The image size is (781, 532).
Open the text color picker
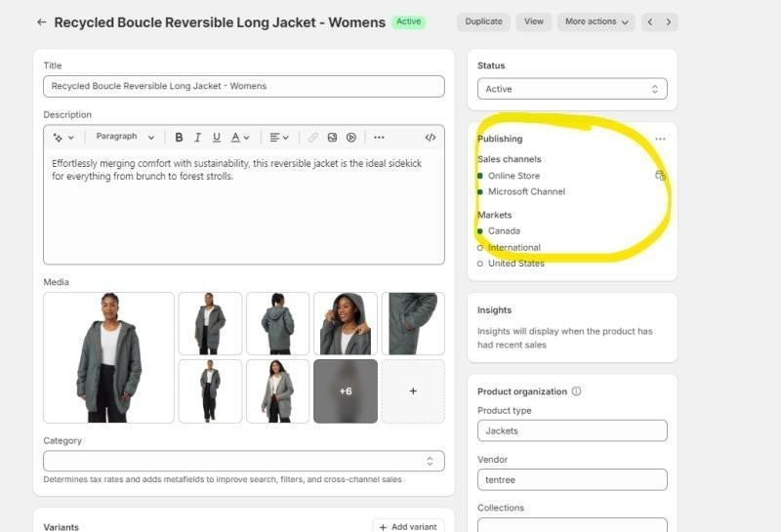click(x=240, y=138)
